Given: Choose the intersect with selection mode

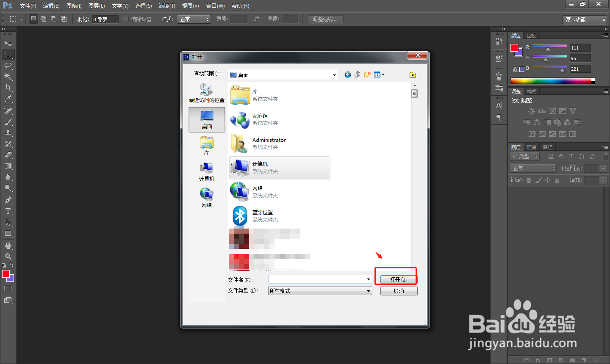Looking at the screenshot, I should tap(64, 19).
